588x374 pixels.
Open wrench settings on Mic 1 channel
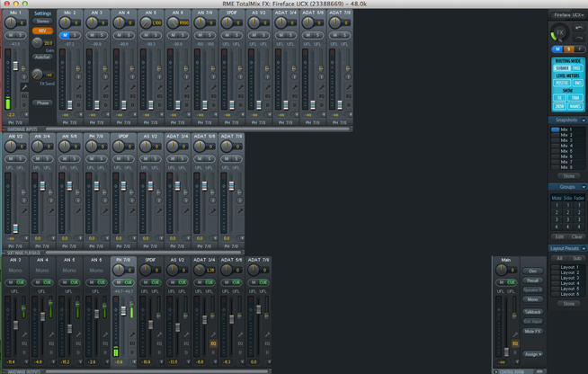[24, 87]
